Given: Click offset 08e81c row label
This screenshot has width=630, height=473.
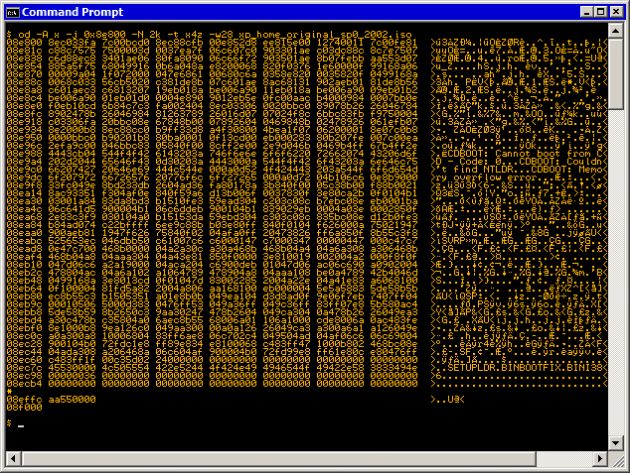Looking at the screenshot, I should coord(24,51).
